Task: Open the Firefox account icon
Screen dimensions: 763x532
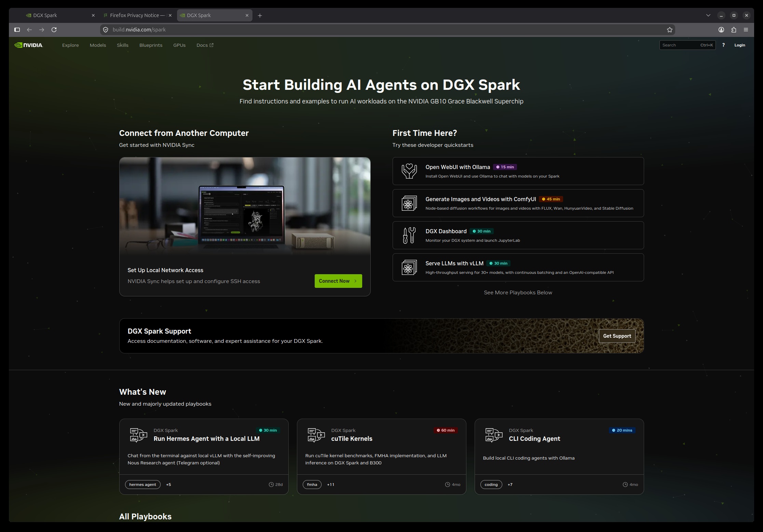Action: tap(721, 30)
